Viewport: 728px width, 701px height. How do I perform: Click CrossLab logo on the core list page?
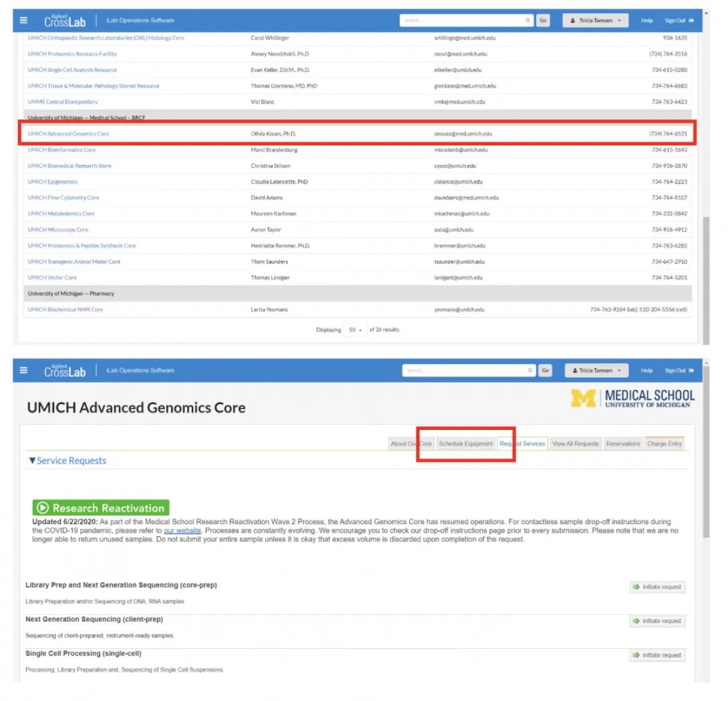[65, 21]
